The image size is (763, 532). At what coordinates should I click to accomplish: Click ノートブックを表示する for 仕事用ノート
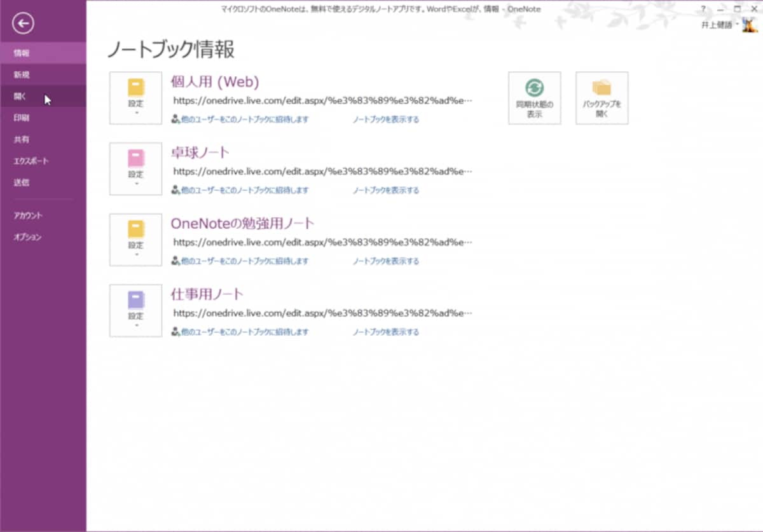[386, 332]
